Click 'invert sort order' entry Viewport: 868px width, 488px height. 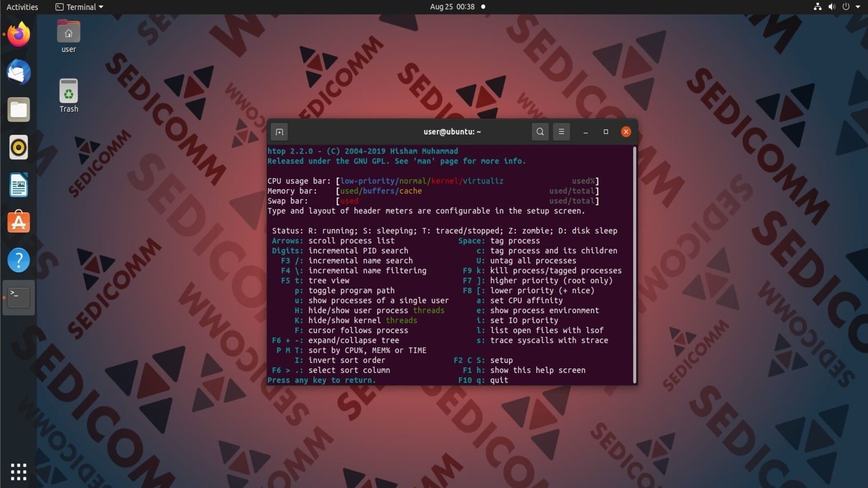coord(347,360)
